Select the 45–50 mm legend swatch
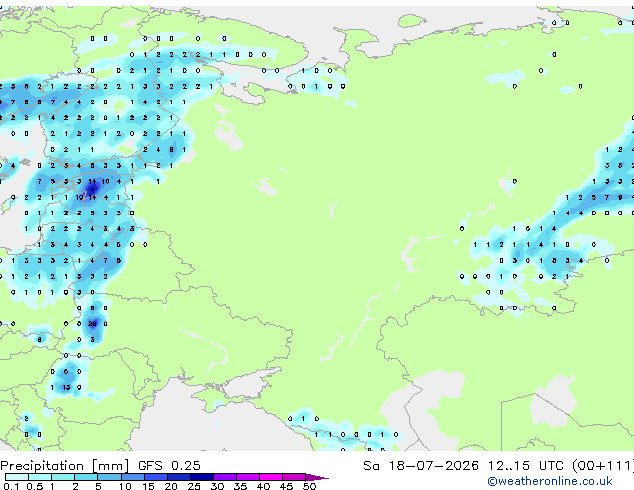Screen dimensions: 634x490 pos(294,477)
